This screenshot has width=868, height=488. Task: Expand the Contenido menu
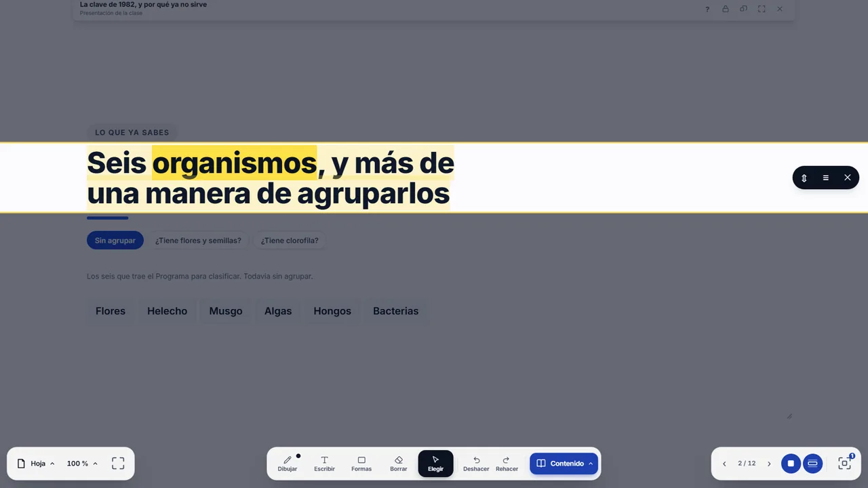[564, 464]
